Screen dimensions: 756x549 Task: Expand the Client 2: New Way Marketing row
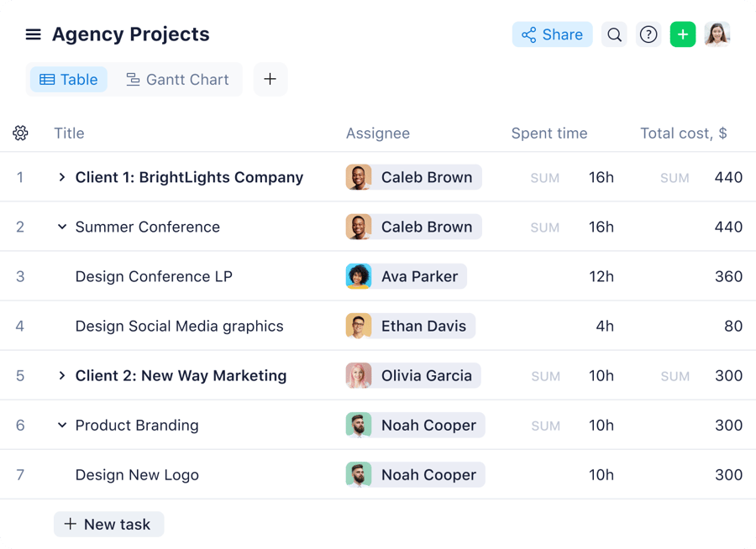click(x=62, y=375)
